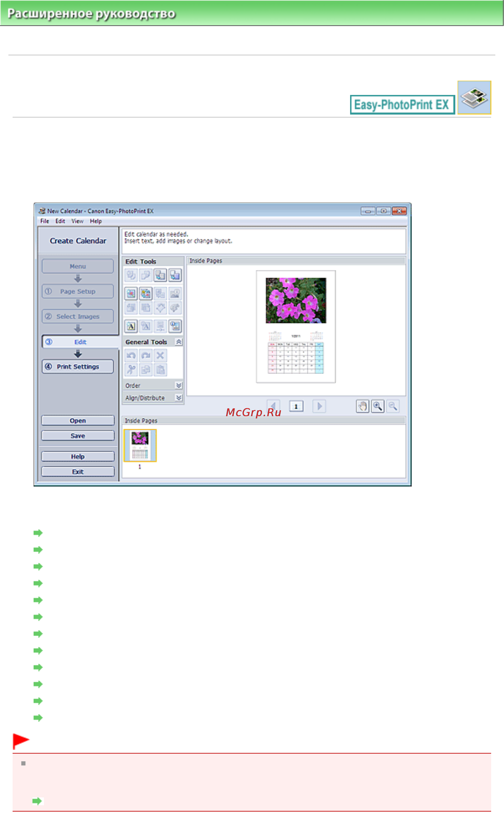
Task: Click the Delete X icon in General Tools
Action: click(x=160, y=355)
